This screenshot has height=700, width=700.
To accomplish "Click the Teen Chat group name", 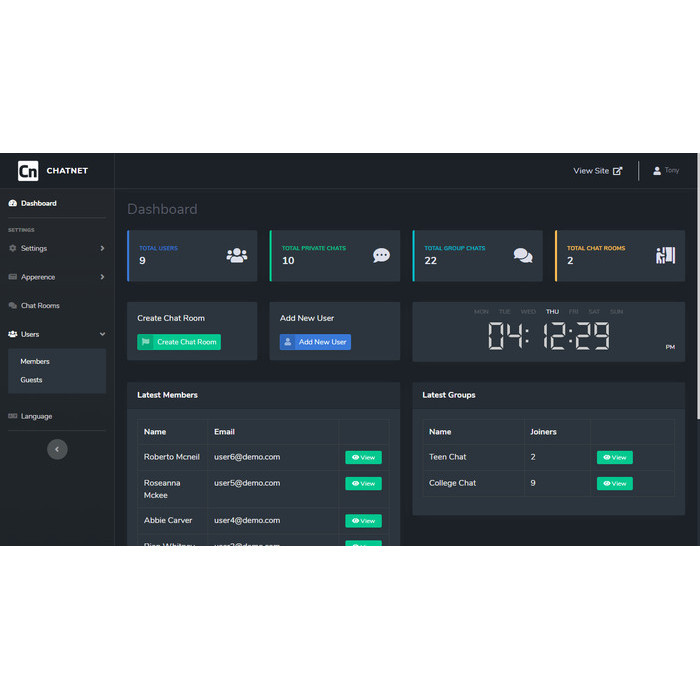I will click(x=447, y=457).
